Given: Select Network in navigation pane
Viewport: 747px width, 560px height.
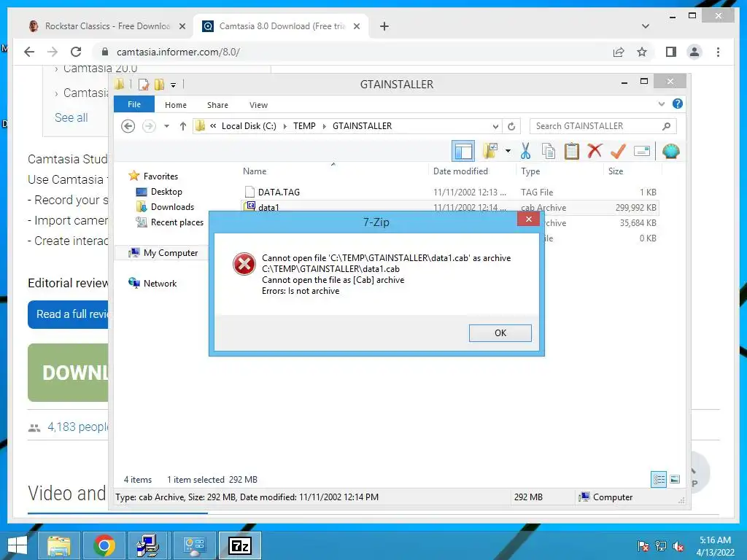Looking at the screenshot, I should pyautogui.click(x=160, y=284).
